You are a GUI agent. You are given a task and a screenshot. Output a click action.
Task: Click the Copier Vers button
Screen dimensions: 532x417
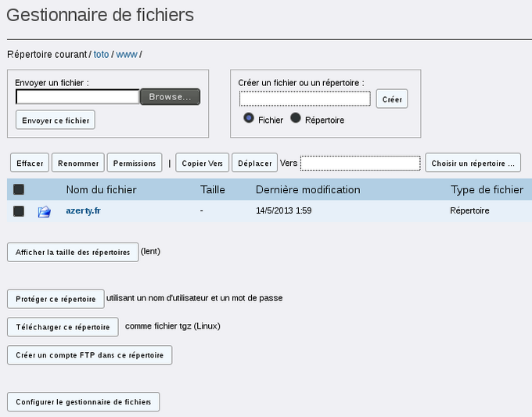(x=202, y=163)
